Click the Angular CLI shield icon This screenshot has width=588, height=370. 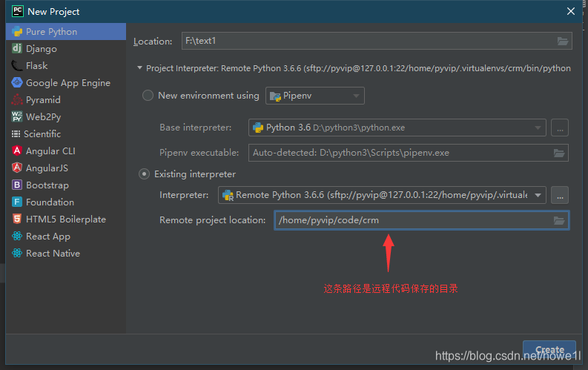point(17,151)
